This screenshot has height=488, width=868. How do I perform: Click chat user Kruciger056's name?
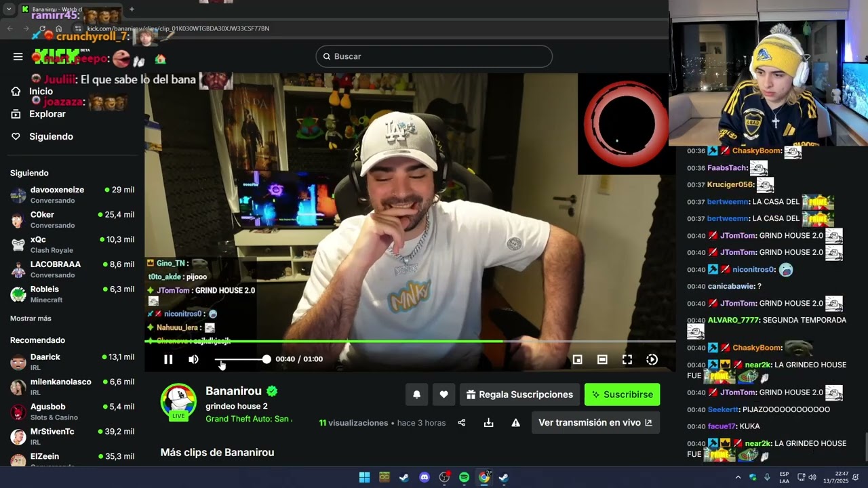pos(730,184)
